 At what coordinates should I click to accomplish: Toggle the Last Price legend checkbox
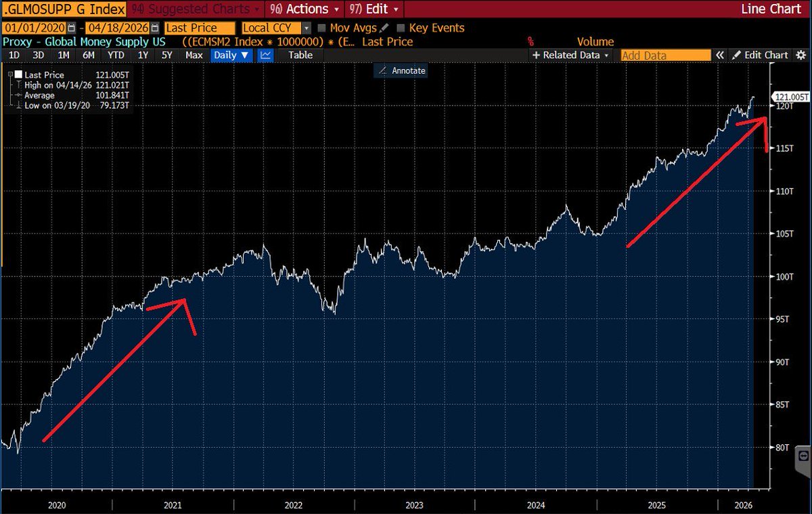tap(18, 74)
